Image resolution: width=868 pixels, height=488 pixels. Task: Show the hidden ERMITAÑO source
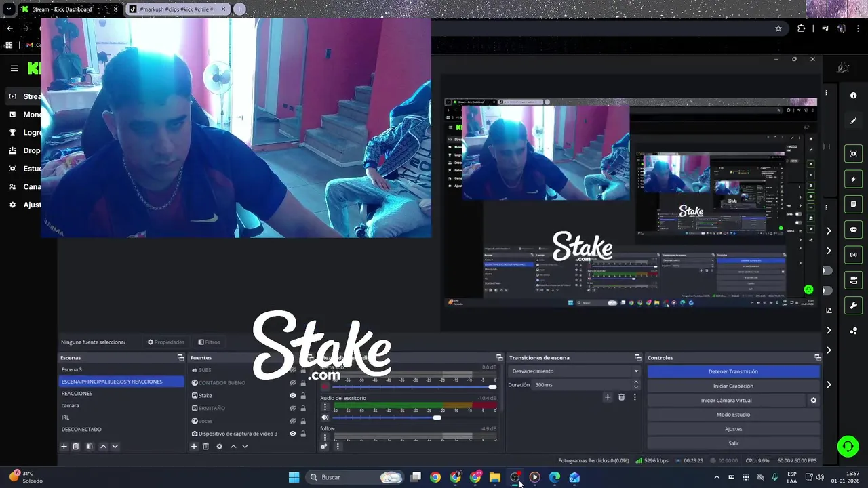click(x=293, y=408)
